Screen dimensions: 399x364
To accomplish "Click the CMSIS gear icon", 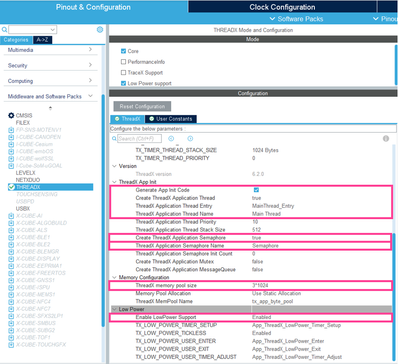I will (x=11, y=115).
